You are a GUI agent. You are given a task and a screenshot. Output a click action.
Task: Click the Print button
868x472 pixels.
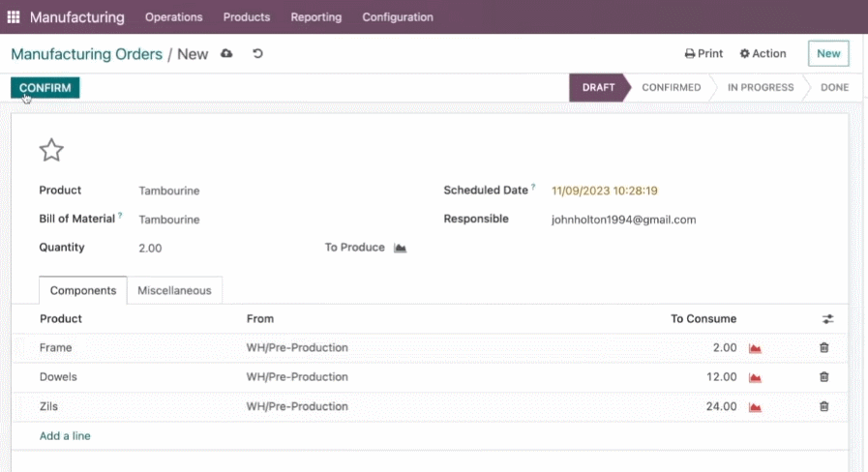pos(703,53)
